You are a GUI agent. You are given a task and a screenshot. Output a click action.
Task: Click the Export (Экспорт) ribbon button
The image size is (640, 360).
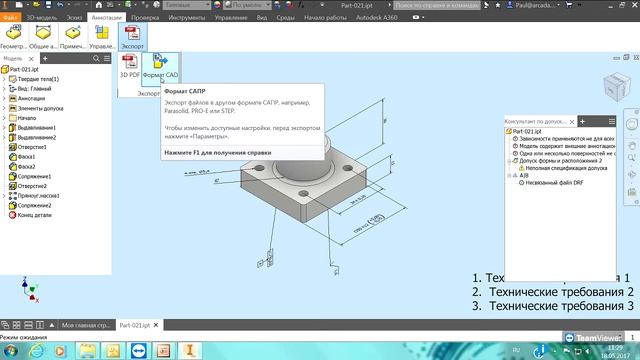pos(132,37)
